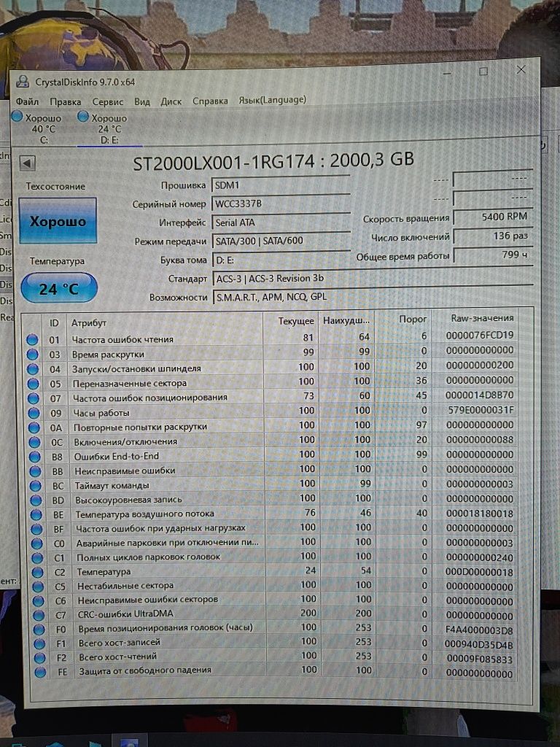Click the power-on count value 136 раз
This screenshot has height=747, width=560.
pos(493,236)
